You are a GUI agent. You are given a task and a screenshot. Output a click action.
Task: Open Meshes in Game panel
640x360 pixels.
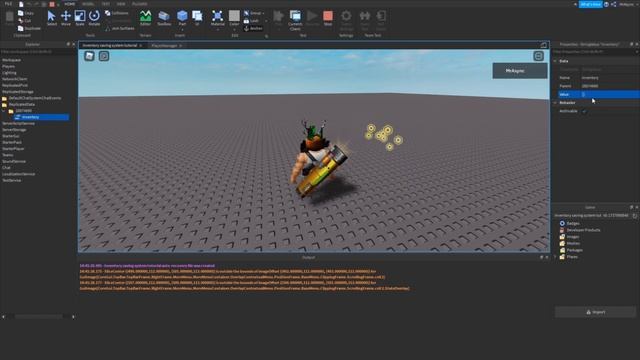tap(573, 243)
